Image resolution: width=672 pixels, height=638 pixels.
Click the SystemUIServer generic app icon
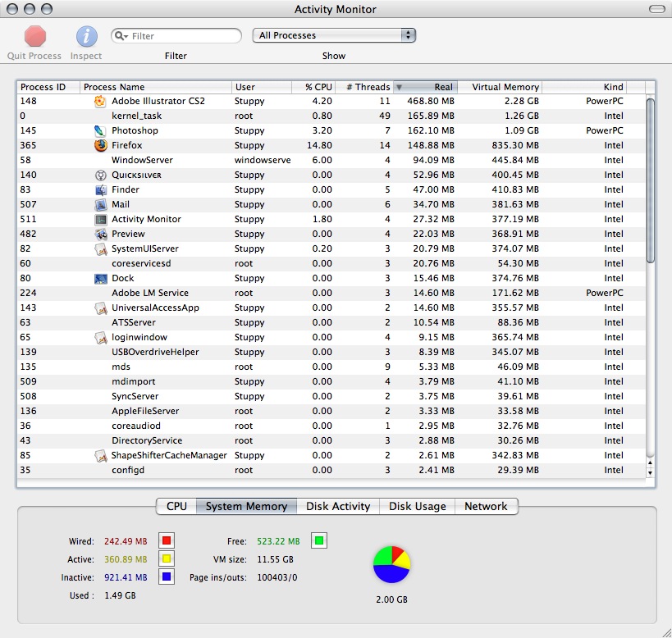click(100, 248)
